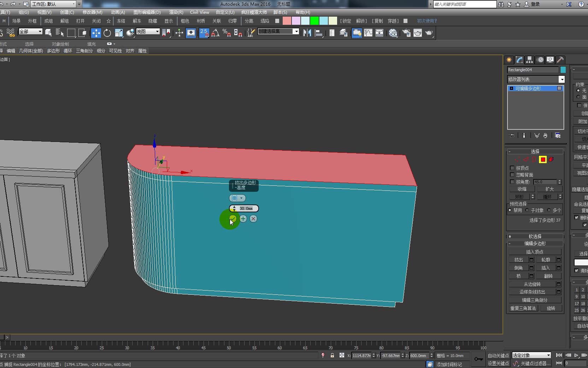Apply and continue extrude with plus
The width and height of the screenshot is (588, 368).
(243, 219)
